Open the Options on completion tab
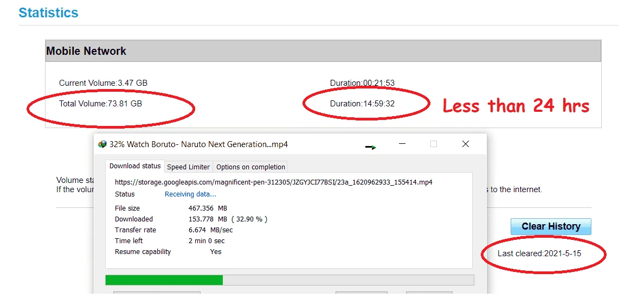 (250, 167)
